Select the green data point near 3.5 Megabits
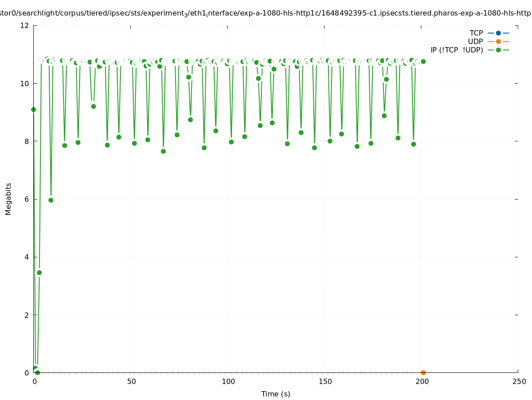Image resolution: width=532 pixels, height=400 pixels. (x=39, y=272)
